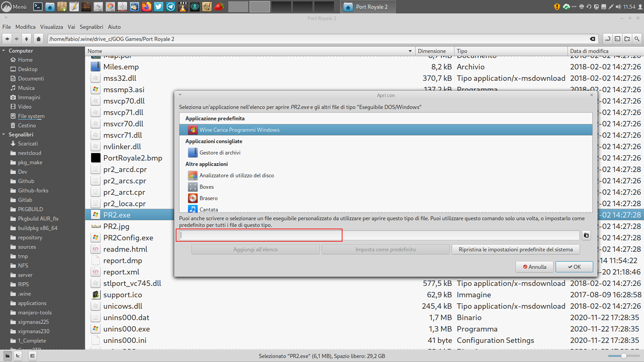Click the location path bar
644x362 pixels.
click(322, 39)
